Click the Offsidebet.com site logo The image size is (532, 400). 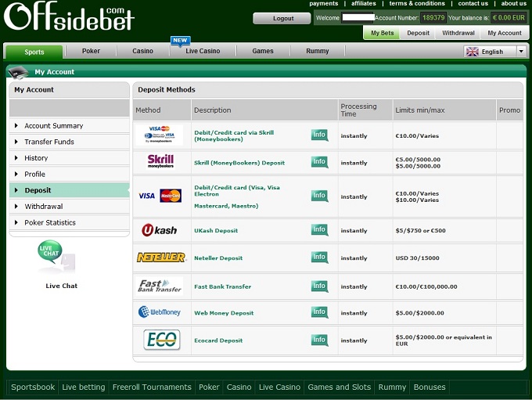pos(69,16)
